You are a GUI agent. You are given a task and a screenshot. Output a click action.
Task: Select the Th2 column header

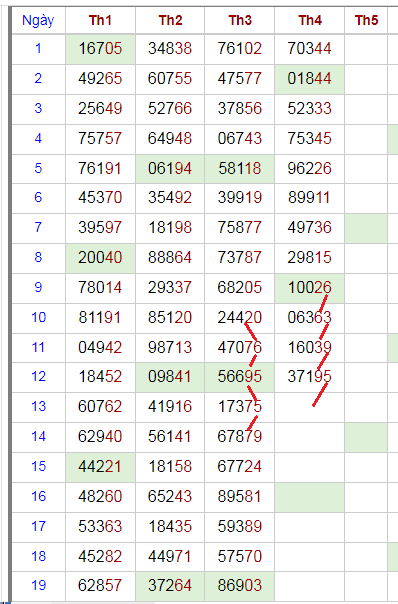click(170, 20)
